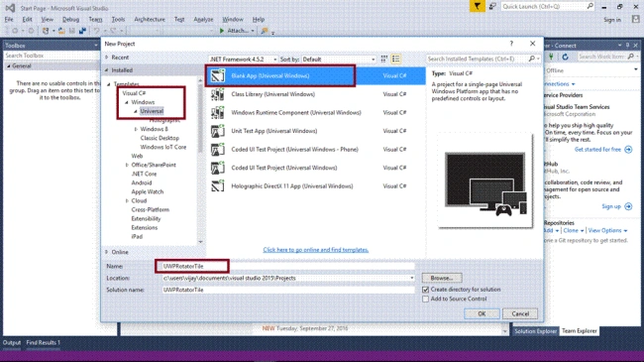Enable Add to Source Control checkbox

pos(425,300)
